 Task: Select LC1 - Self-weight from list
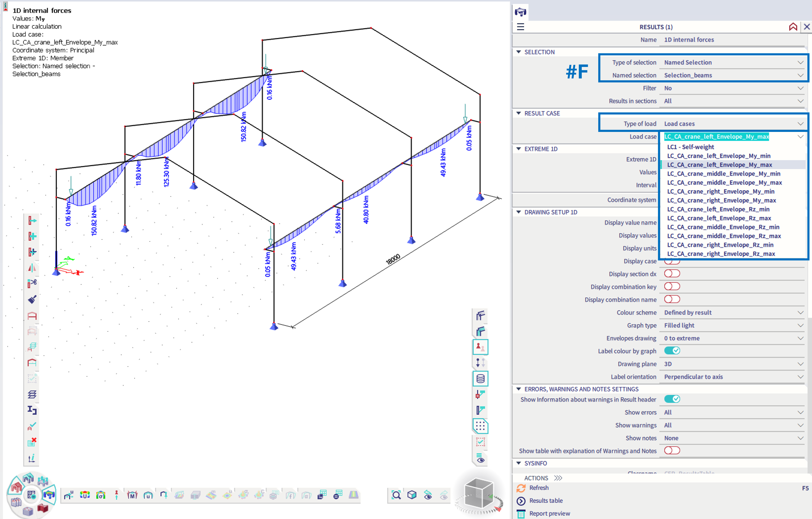click(x=690, y=147)
